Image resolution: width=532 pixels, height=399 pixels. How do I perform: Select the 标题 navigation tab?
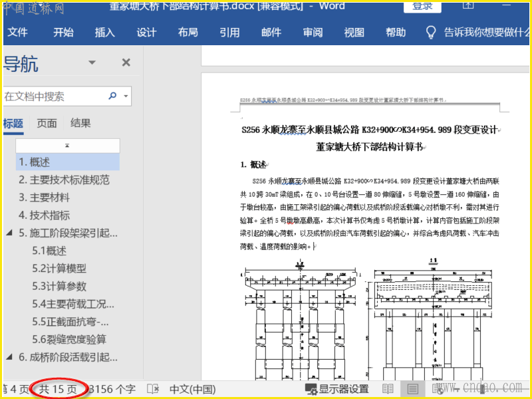pyautogui.click(x=13, y=124)
